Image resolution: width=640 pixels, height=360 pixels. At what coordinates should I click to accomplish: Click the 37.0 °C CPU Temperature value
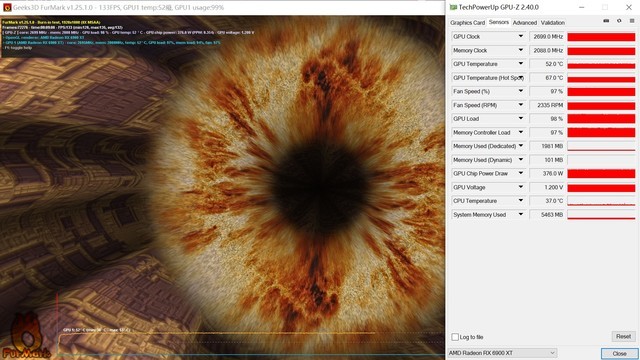[x=547, y=201]
